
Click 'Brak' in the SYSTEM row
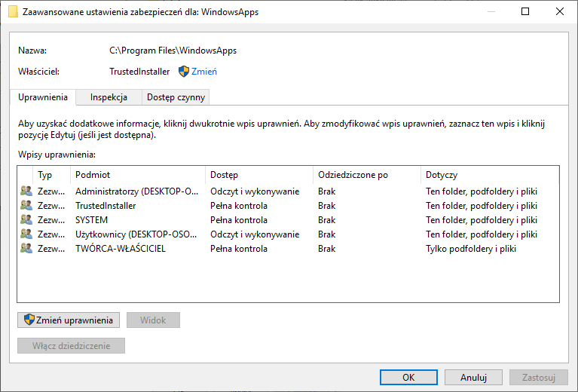point(326,220)
